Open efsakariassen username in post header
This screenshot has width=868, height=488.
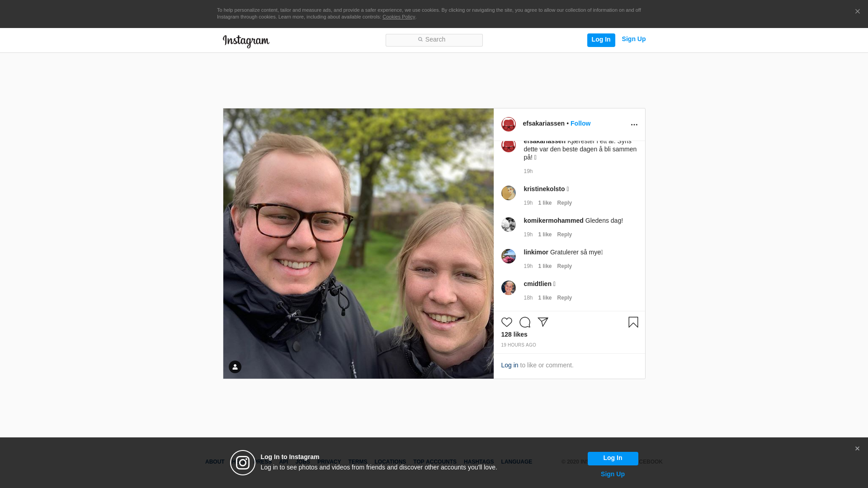543,124
